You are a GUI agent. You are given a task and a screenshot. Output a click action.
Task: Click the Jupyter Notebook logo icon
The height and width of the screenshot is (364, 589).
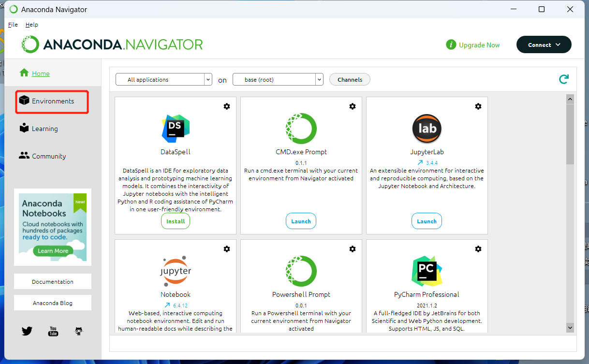[x=176, y=271]
